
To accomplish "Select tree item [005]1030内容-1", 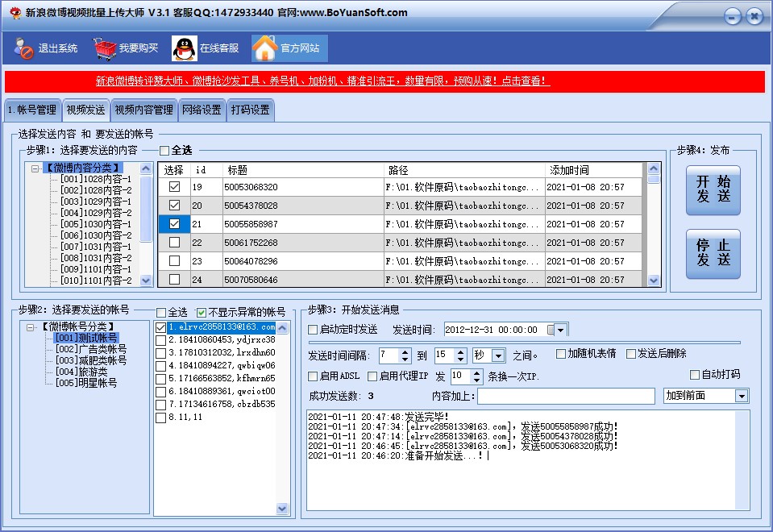I will [96, 224].
